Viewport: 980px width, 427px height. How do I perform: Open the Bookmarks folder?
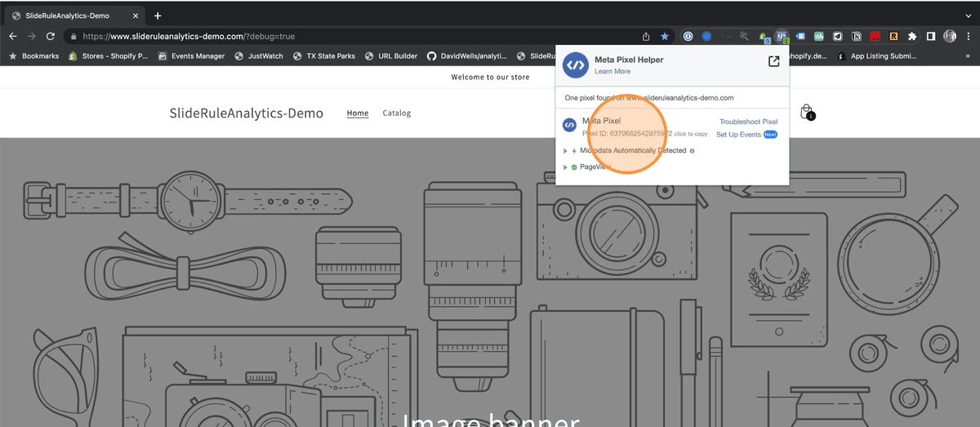click(34, 56)
